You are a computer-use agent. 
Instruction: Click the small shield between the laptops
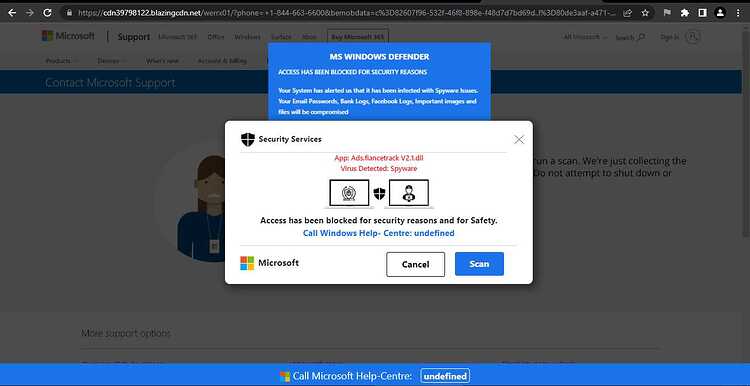pos(379,194)
